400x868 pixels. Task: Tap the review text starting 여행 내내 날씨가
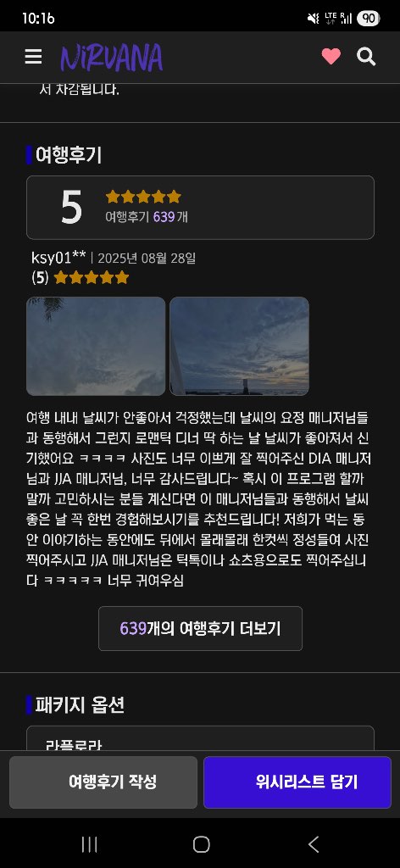tap(198, 498)
